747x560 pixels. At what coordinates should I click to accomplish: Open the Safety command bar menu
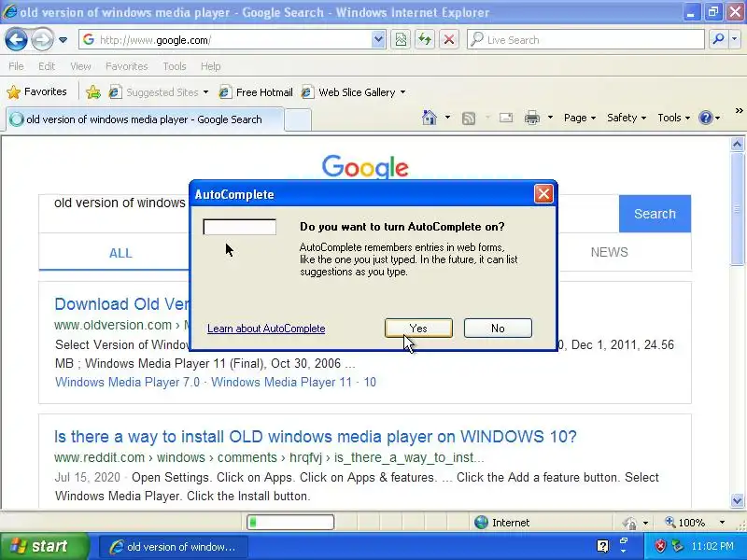click(x=626, y=118)
